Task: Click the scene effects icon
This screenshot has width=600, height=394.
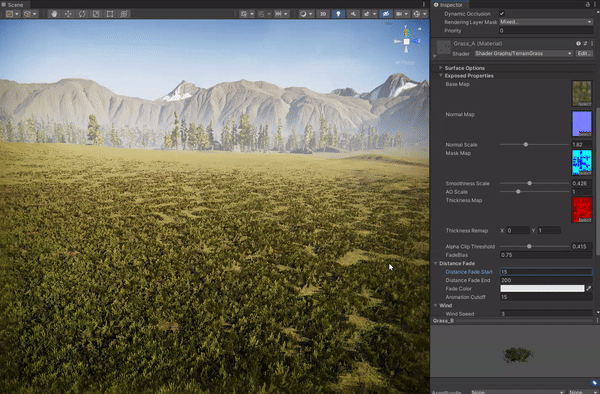Action: (x=366, y=14)
